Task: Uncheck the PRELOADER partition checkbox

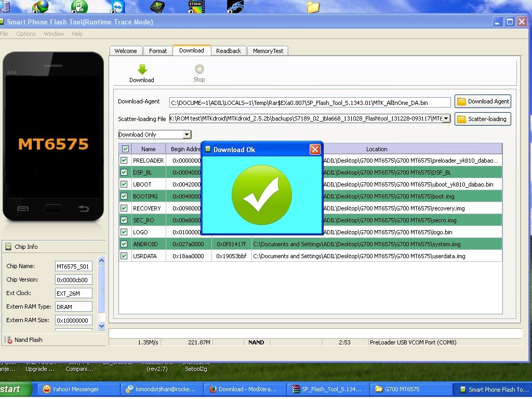Action: (x=124, y=161)
